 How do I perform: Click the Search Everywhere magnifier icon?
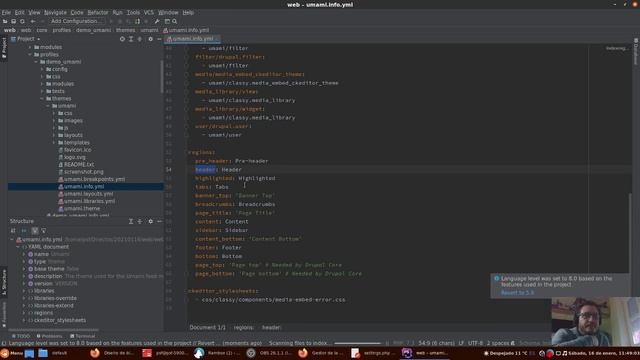(x=175, y=21)
